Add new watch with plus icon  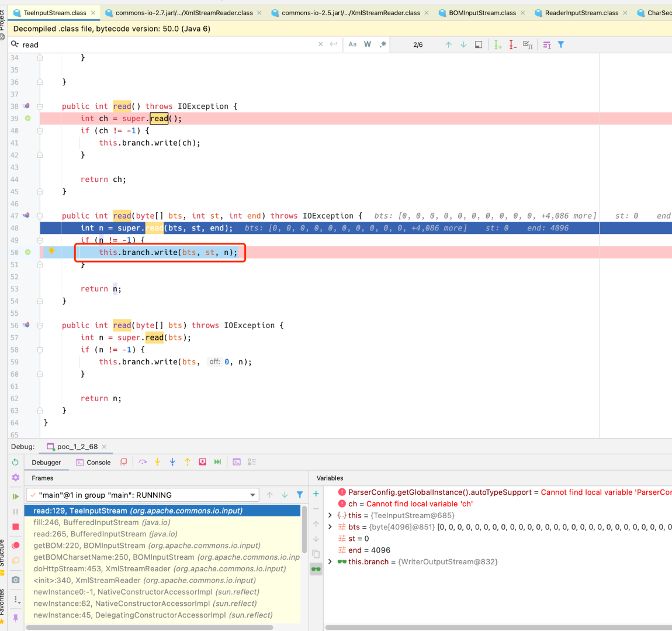(316, 494)
